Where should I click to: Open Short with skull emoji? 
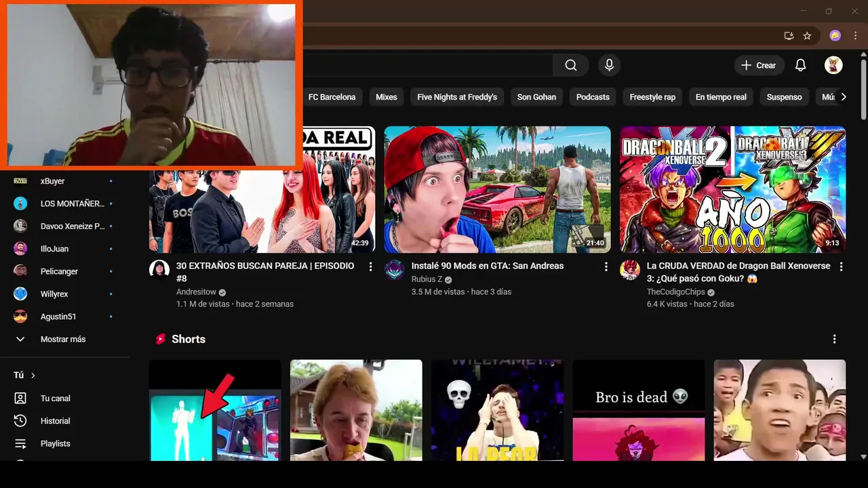click(497, 410)
